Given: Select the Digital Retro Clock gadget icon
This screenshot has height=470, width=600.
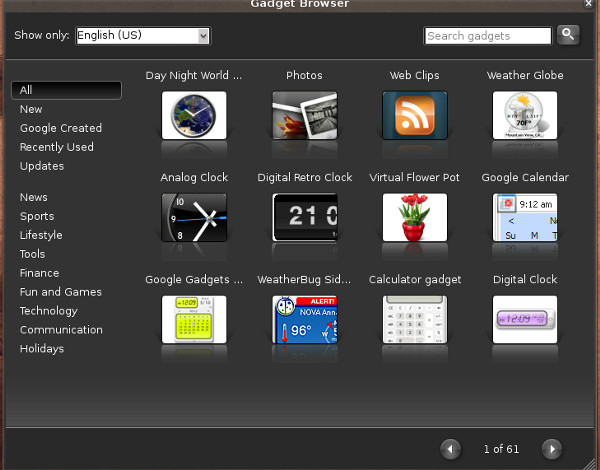Looking at the screenshot, I should [x=305, y=217].
